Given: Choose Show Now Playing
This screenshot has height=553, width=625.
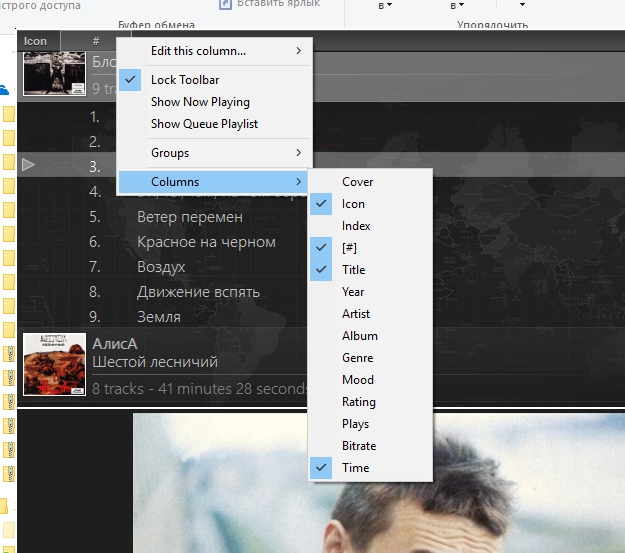Looking at the screenshot, I should point(200,102).
